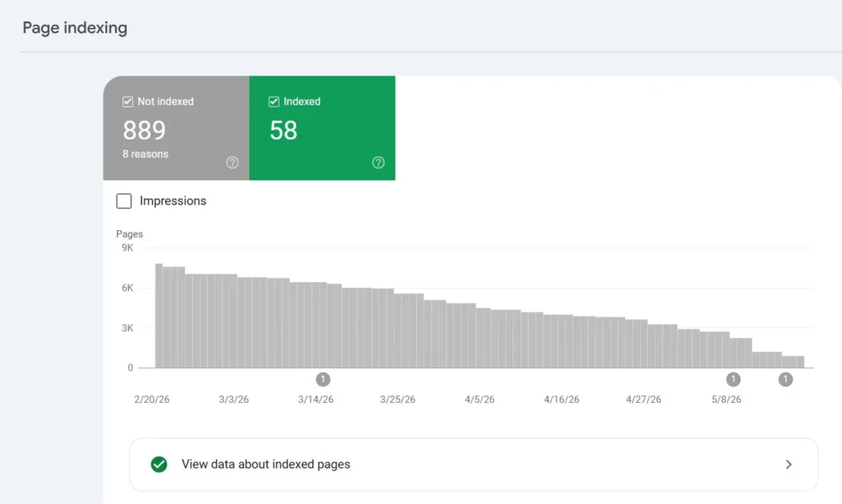The height and width of the screenshot is (504, 842).
Task: Uncheck the Indexed checkbox
Action: [274, 101]
